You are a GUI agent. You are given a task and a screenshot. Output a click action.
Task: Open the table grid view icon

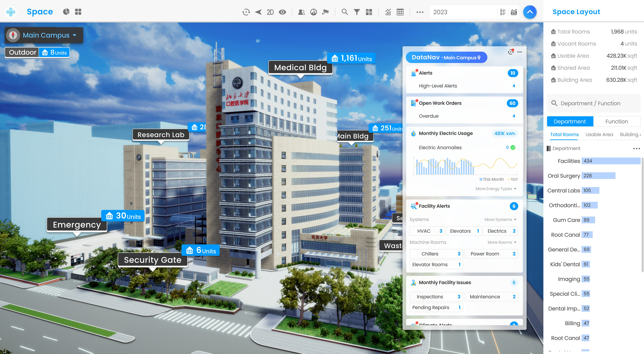tap(400, 12)
